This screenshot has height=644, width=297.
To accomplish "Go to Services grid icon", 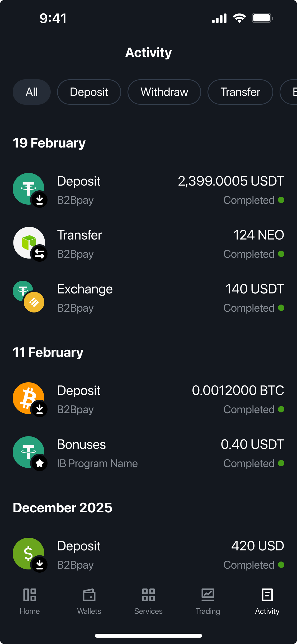I will [148, 595].
